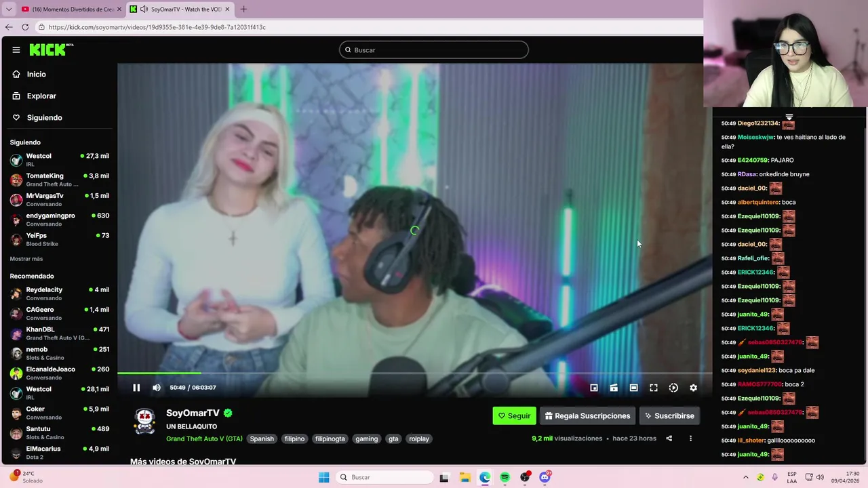The height and width of the screenshot is (488, 868).
Task: Open KhanDBL recommended channel
Action: (60, 333)
